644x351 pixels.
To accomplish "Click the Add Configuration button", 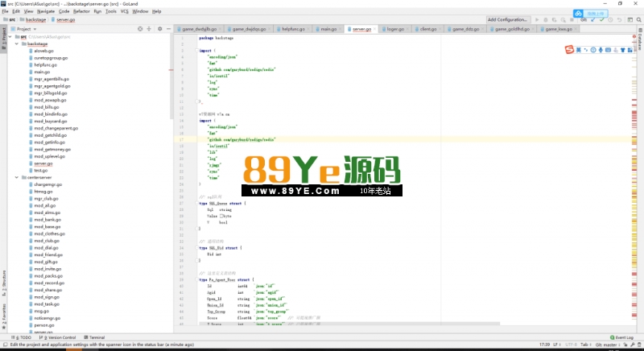I will (x=507, y=19).
